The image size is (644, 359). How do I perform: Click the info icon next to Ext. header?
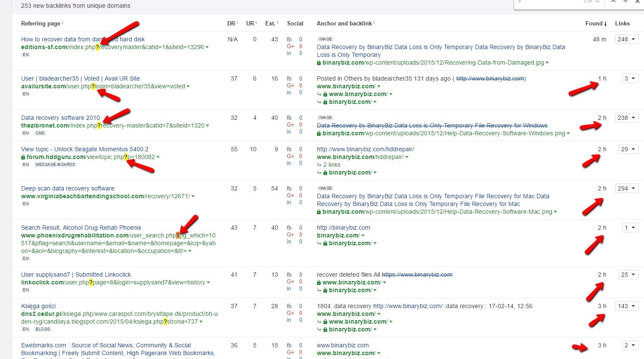[278, 22]
